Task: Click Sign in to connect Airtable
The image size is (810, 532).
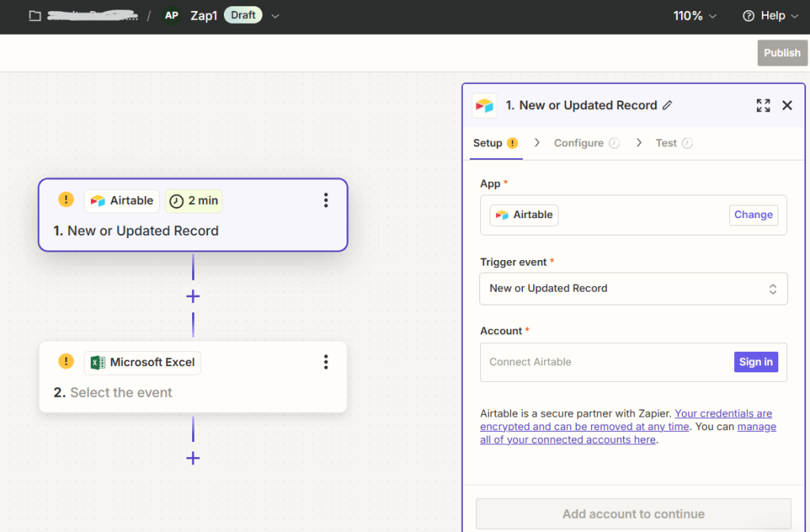Action: tap(755, 362)
